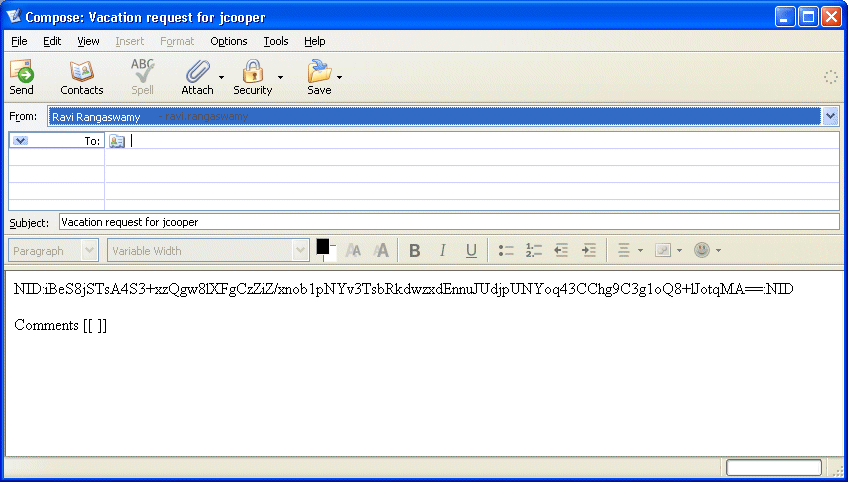848x482 pixels.
Task: Open the Help menu
Action: [x=315, y=41]
